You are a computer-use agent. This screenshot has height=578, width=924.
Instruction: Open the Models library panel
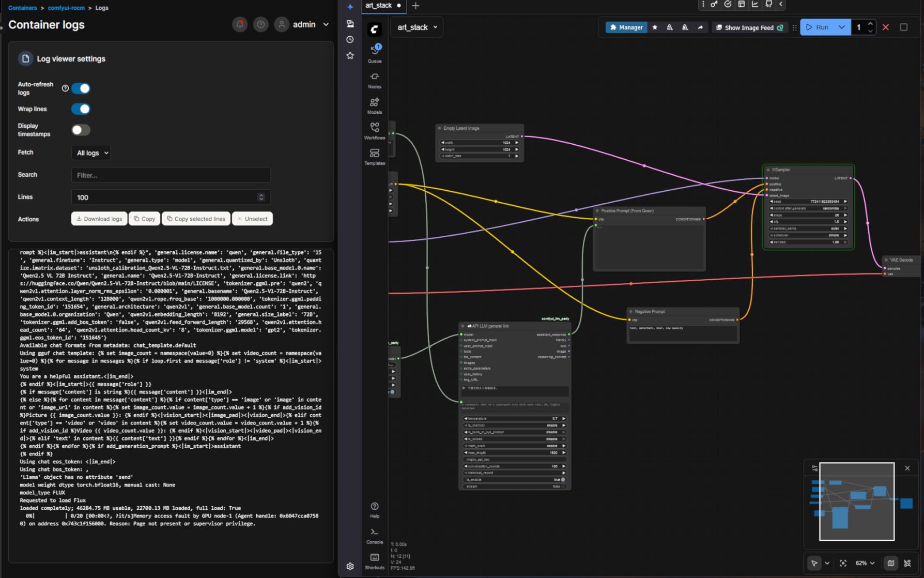point(375,105)
